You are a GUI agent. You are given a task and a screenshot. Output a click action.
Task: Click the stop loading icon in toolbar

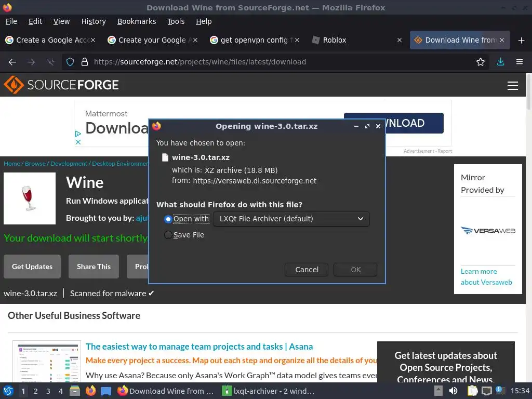(x=50, y=62)
